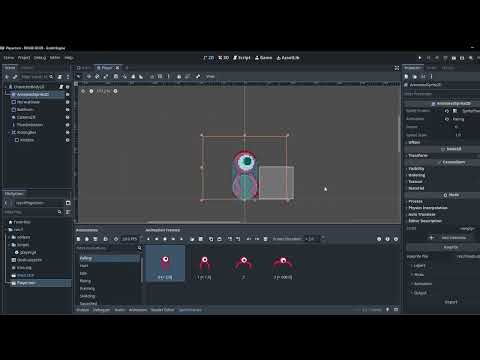Click the skeleton options bone icon

pos(198,76)
